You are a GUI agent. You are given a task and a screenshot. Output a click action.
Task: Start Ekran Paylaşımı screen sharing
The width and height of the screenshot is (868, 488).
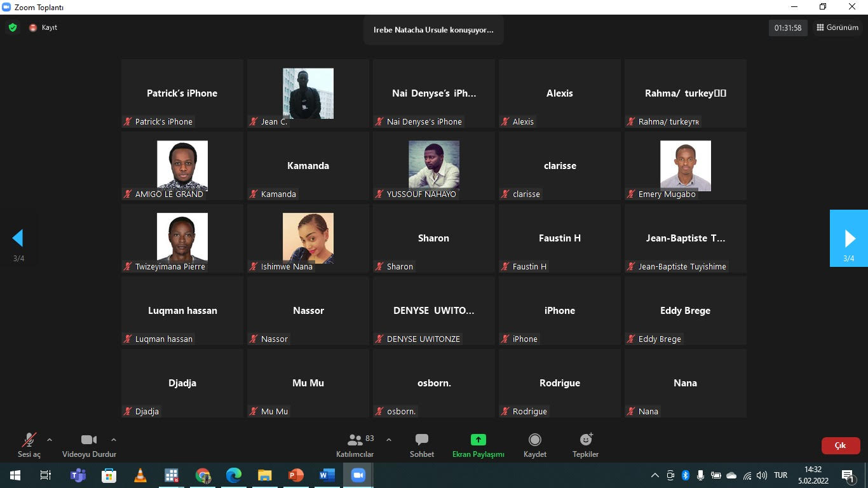point(478,445)
